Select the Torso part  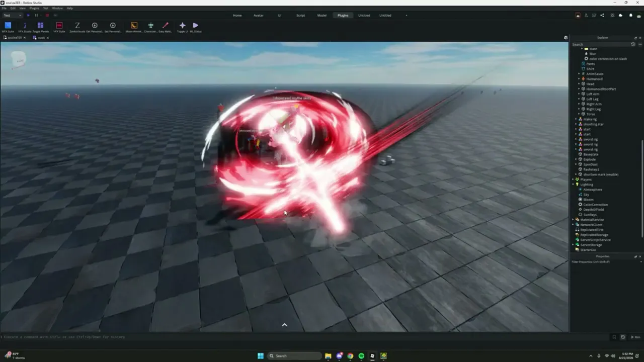(x=591, y=114)
